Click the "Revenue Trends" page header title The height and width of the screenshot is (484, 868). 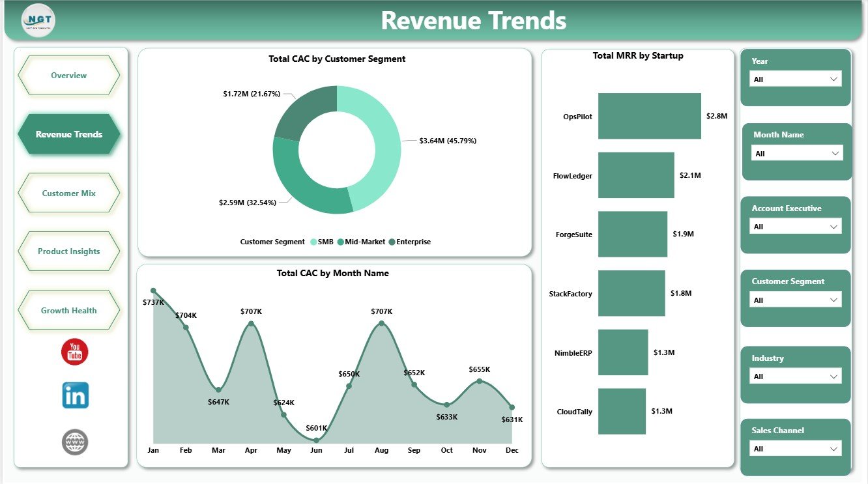click(x=474, y=21)
